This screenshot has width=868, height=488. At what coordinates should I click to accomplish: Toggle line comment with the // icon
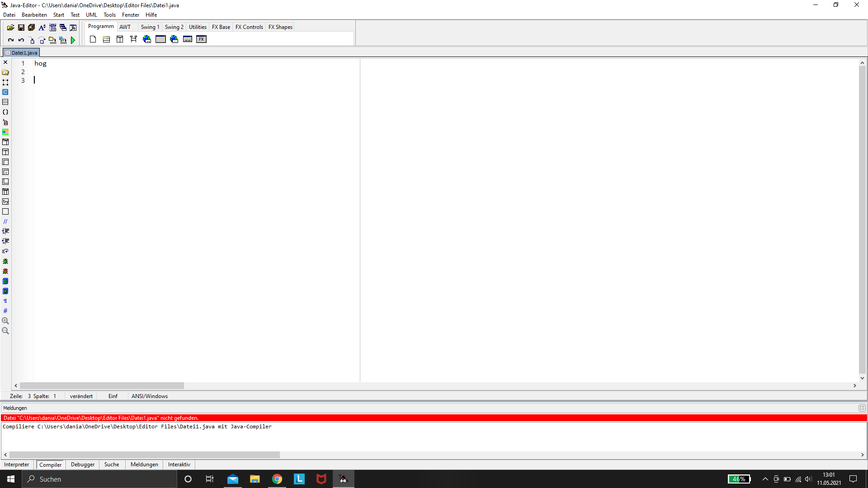point(5,221)
